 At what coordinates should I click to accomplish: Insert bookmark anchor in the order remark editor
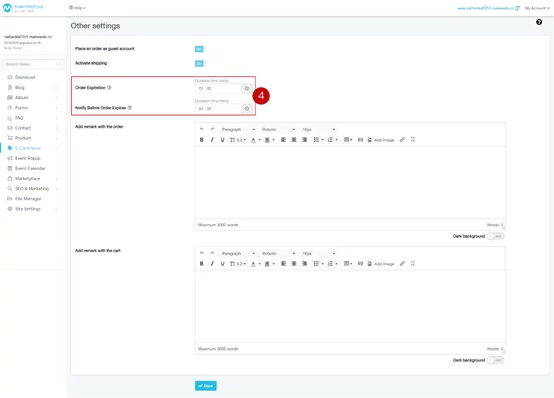pyautogui.click(x=412, y=140)
